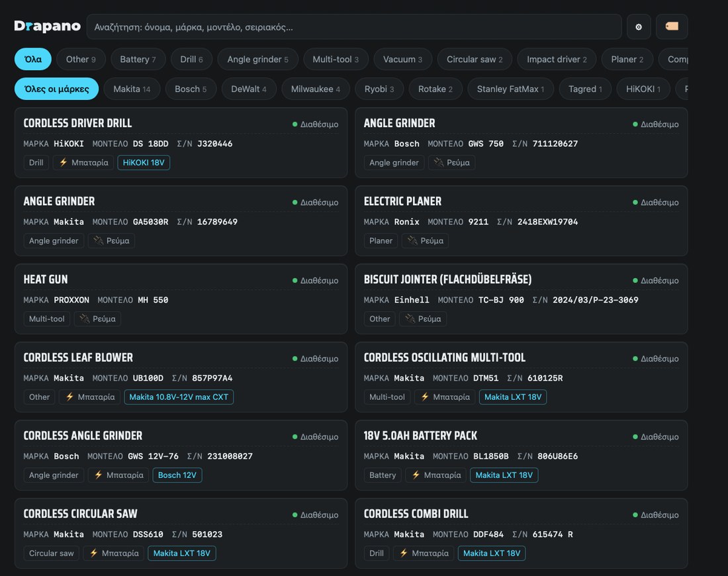Open the Cordless Leaf Blower card title

tap(78, 358)
